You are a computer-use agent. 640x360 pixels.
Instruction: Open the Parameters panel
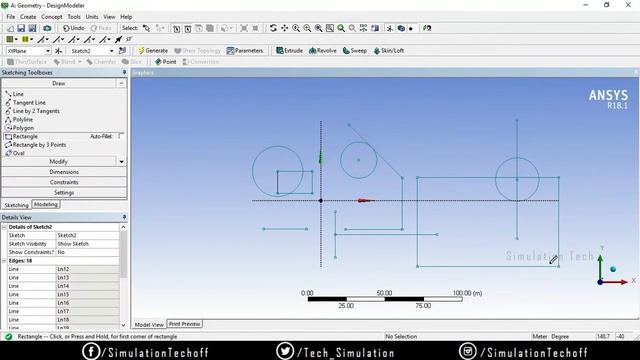click(245, 51)
